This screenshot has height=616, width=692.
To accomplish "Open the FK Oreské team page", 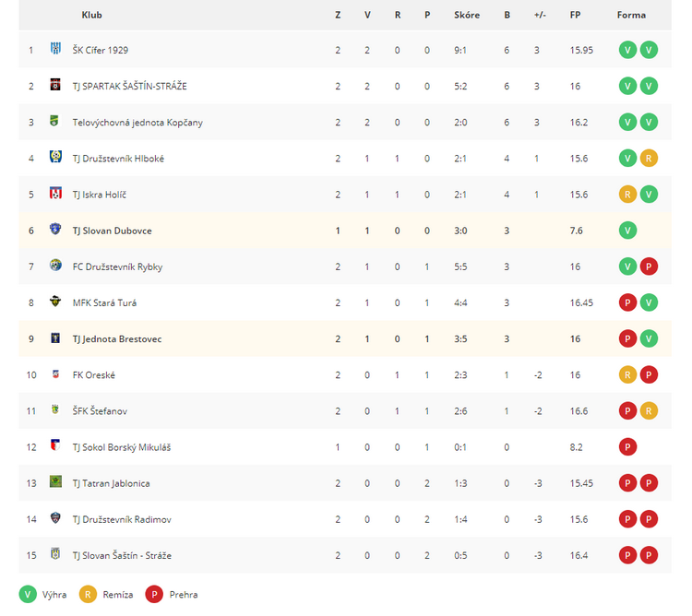I will (93, 375).
